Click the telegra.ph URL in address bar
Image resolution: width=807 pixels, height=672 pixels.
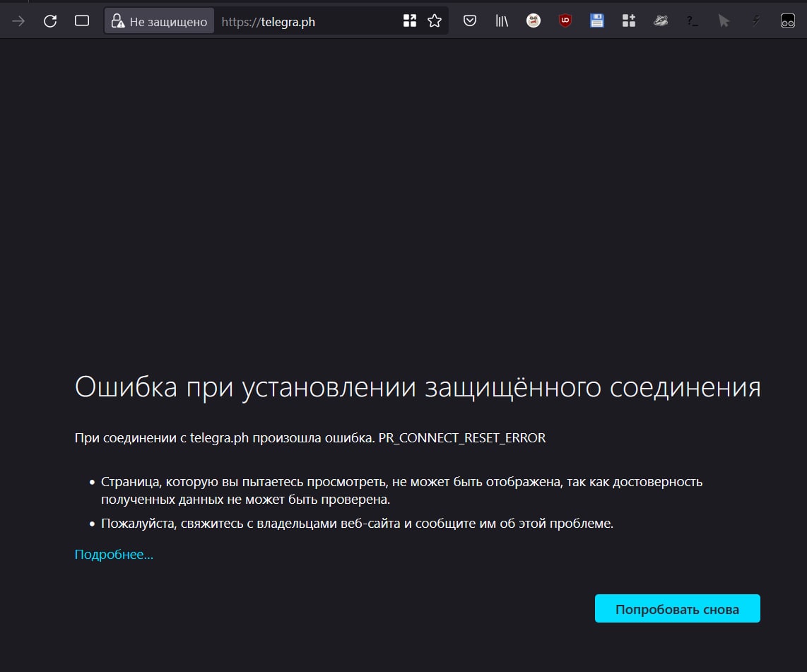coord(268,22)
